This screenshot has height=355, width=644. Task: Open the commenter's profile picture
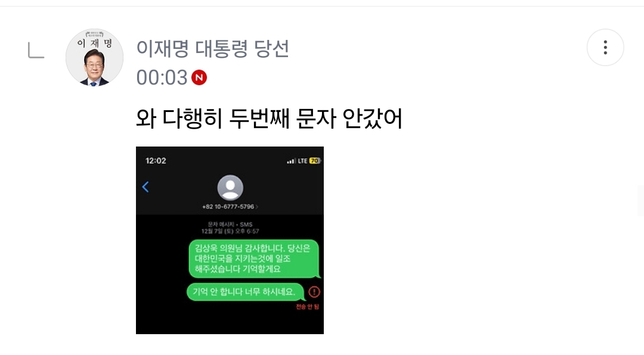pyautogui.click(x=94, y=57)
